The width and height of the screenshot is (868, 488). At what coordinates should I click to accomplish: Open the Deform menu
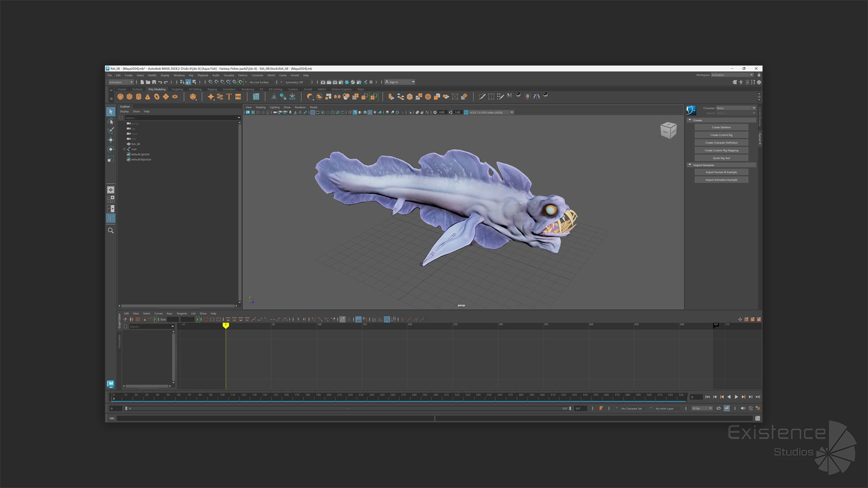[x=243, y=75]
